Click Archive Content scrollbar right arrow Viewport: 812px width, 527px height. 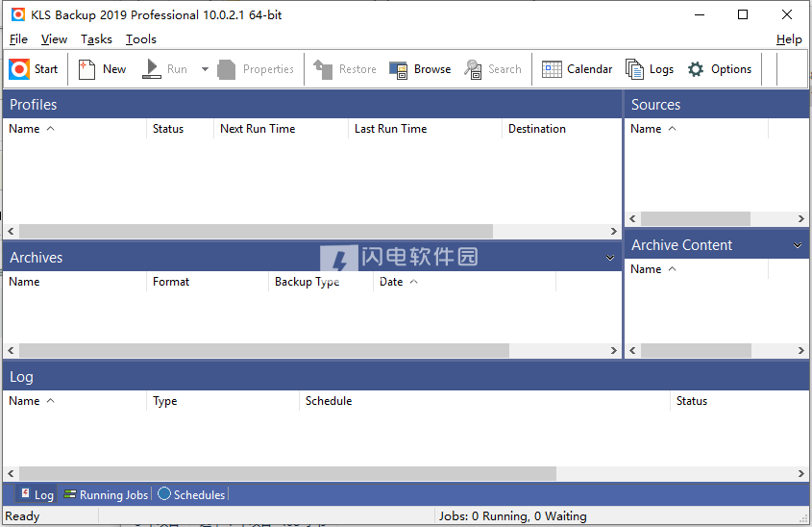(801, 351)
